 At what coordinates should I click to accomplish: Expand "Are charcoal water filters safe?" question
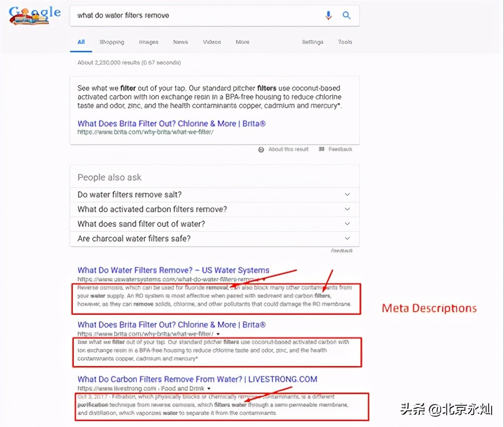pyautogui.click(x=347, y=239)
